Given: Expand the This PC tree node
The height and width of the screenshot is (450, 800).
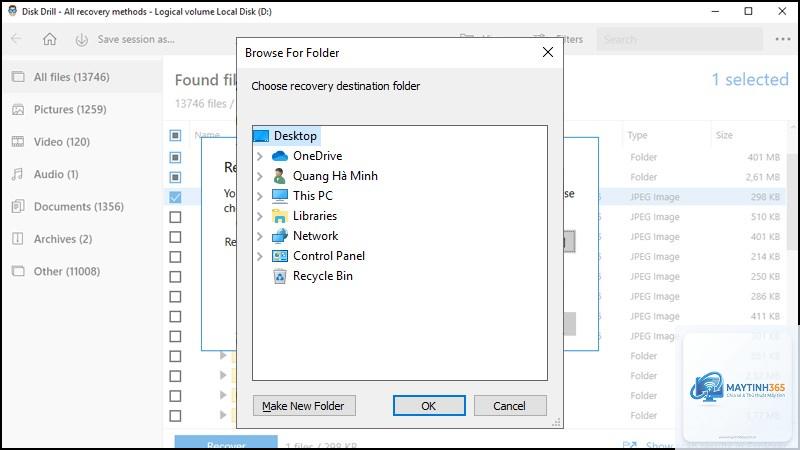Looking at the screenshot, I should 260,196.
